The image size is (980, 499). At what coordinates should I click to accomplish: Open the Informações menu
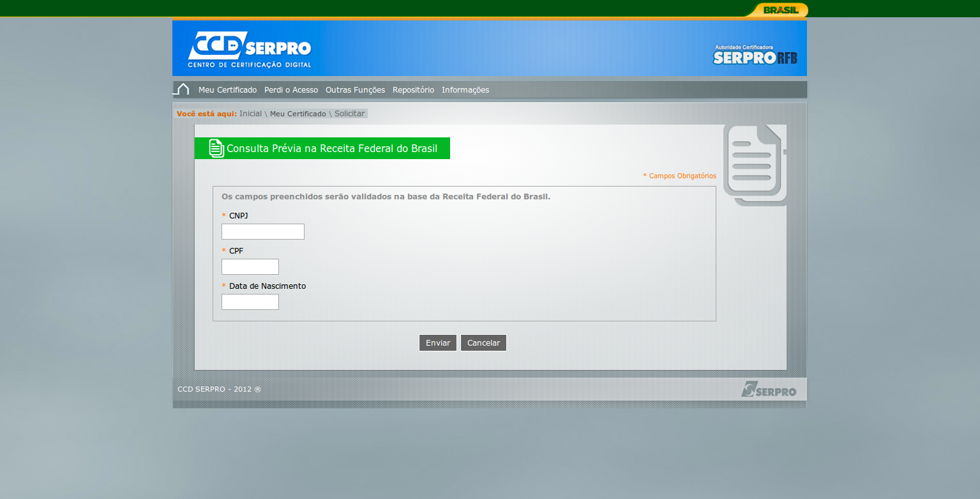[465, 90]
